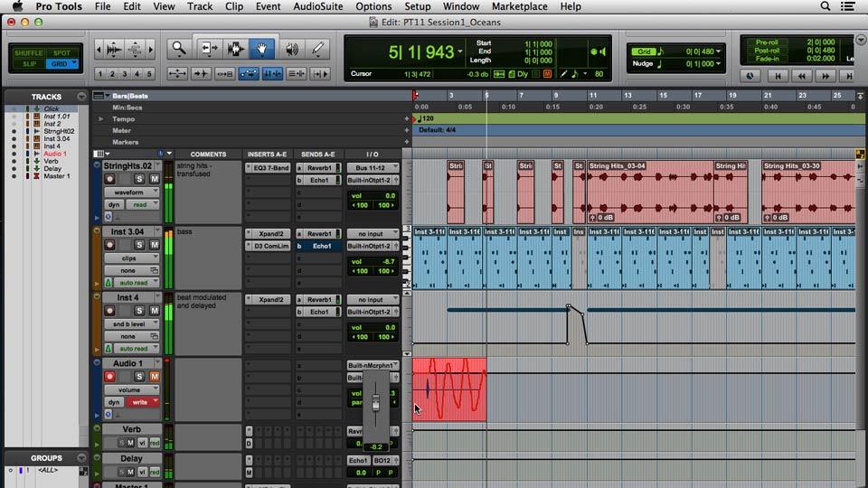Pick the Pencil tool
The height and width of the screenshot is (488, 868).
317,49
